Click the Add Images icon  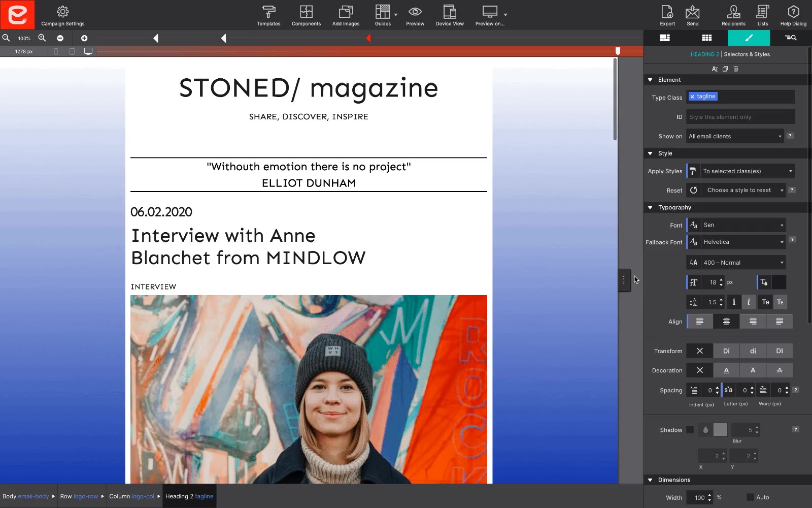point(346,15)
